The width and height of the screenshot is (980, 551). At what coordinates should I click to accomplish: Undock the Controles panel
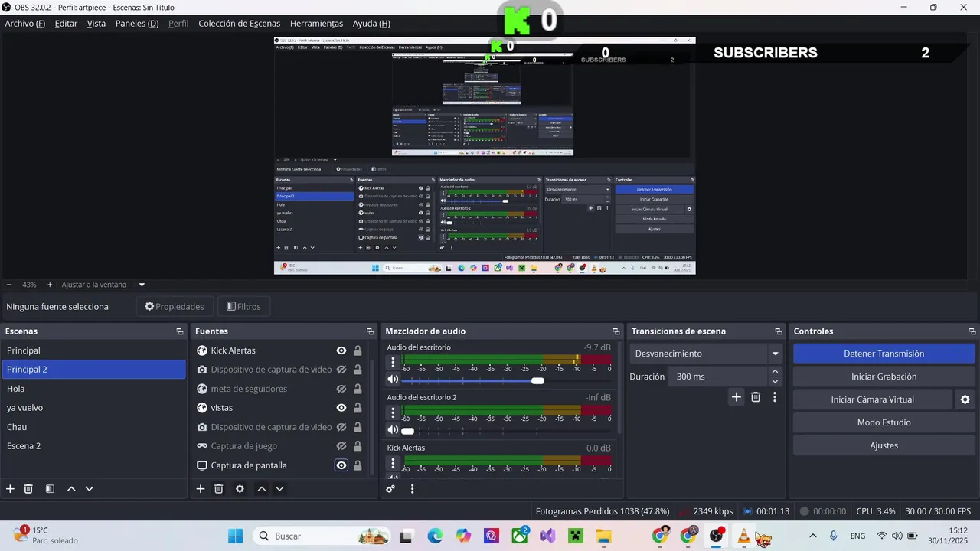click(x=972, y=331)
